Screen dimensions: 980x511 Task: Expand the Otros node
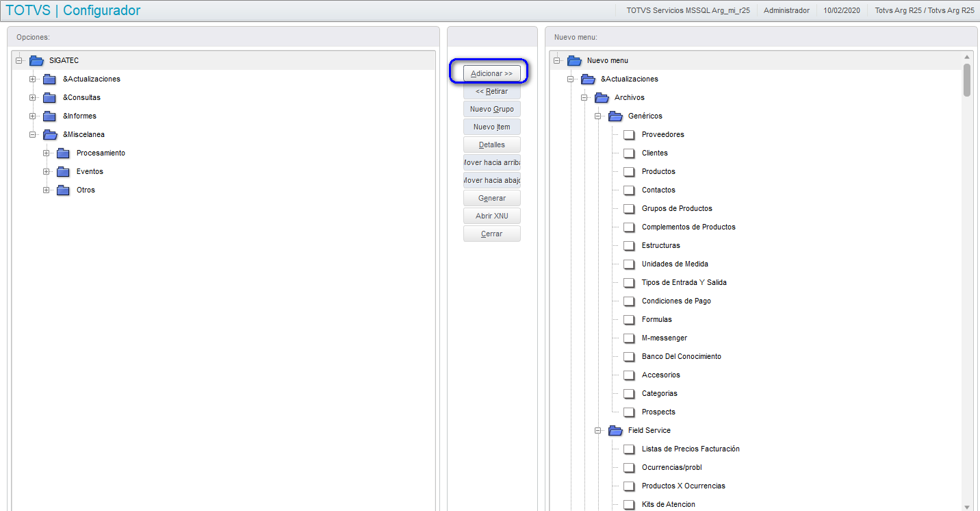click(46, 190)
